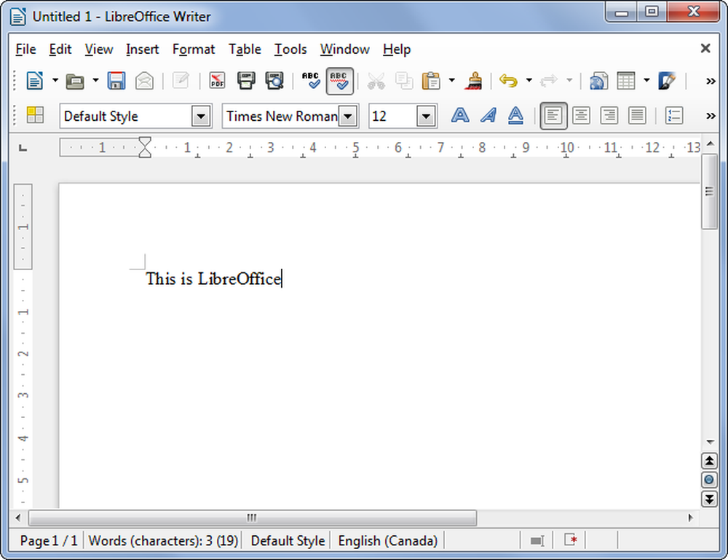Image resolution: width=728 pixels, height=560 pixels.
Task: Open the Default Style paragraph style dropdown
Action: (x=201, y=116)
